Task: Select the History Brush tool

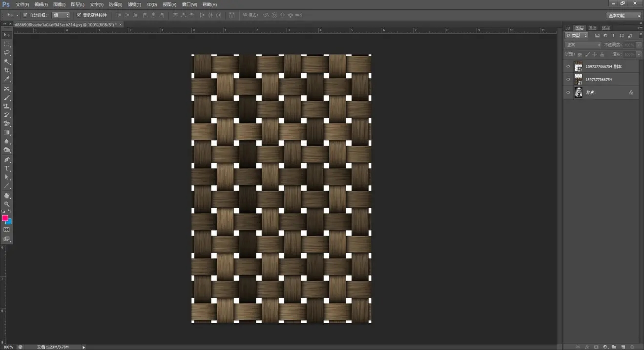Action: (7, 115)
